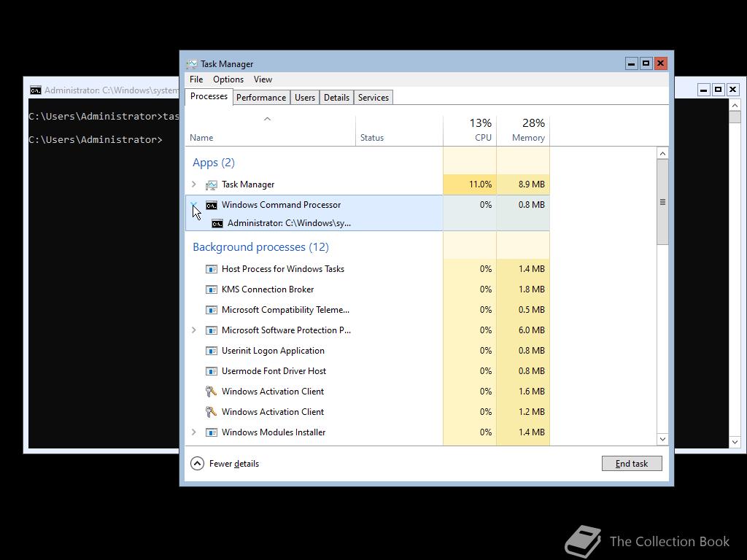This screenshot has width=747, height=560.
Task: Expand the Microsoft Software Protection row
Action: (x=194, y=330)
